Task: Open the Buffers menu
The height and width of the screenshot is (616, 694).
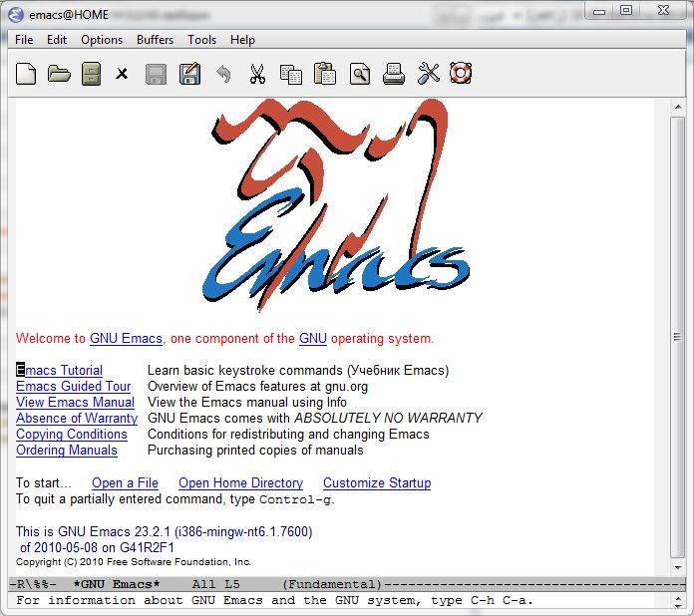Action: click(x=155, y=40)
